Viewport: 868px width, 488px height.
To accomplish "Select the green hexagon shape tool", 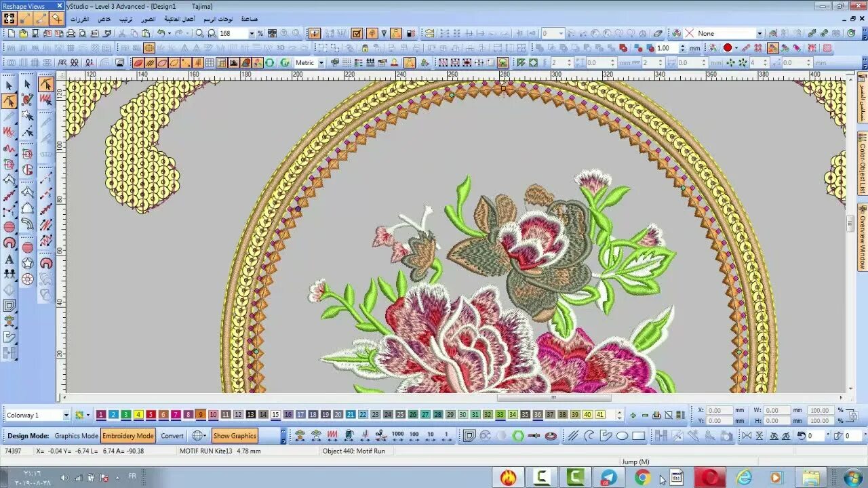I will (518, 436).
